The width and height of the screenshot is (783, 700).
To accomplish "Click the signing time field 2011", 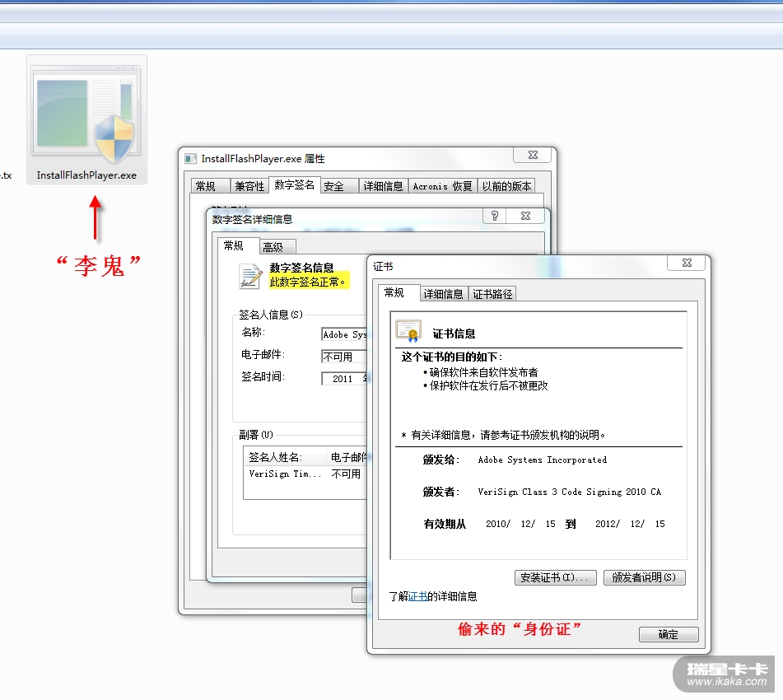I will coord(344,379).
